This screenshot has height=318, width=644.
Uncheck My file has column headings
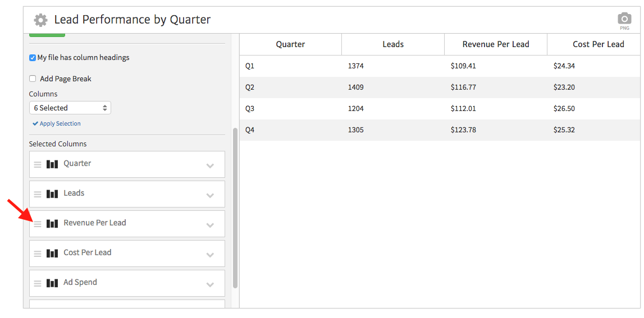[33, 58]
